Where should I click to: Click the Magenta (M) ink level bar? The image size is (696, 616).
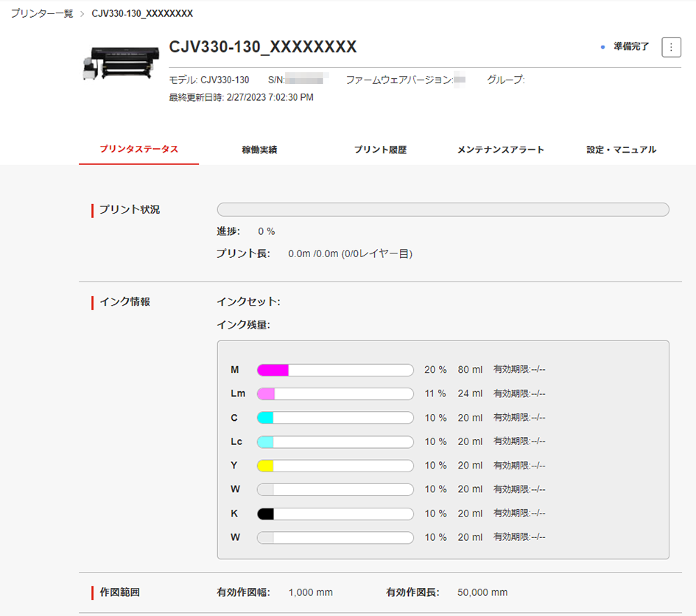[x=335, y=370]
